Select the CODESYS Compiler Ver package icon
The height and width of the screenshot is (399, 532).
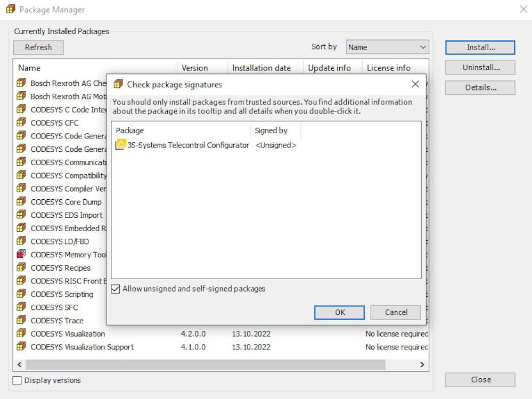(x=21, y=188)
